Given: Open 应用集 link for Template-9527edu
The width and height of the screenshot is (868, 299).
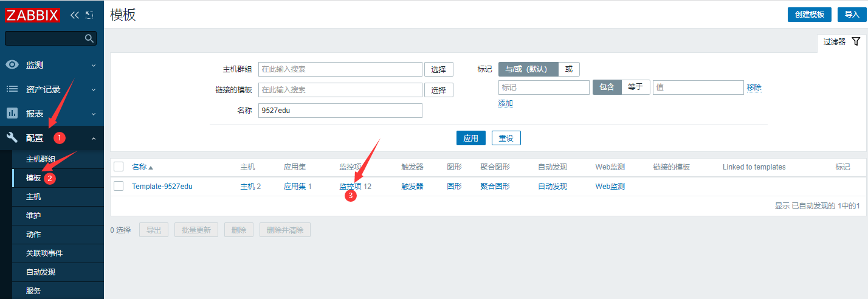Looking at the screenshot, I should click(295, 187).
